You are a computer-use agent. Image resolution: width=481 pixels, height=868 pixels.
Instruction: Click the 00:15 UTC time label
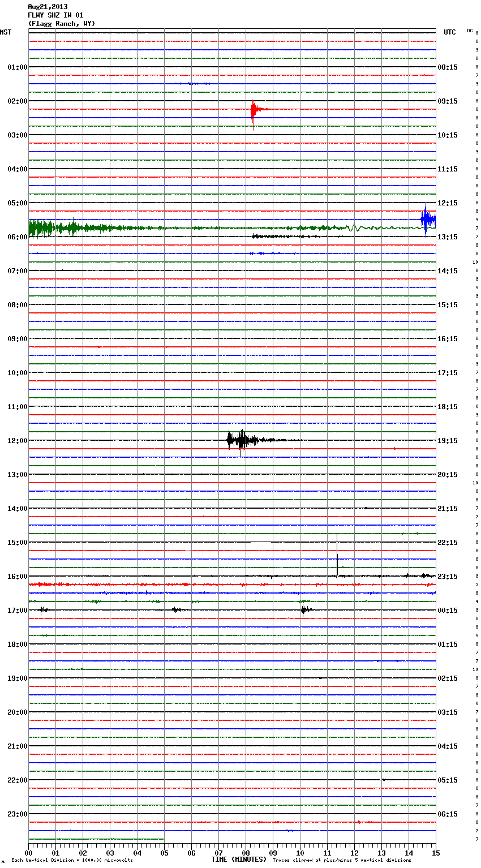point(448,611)
